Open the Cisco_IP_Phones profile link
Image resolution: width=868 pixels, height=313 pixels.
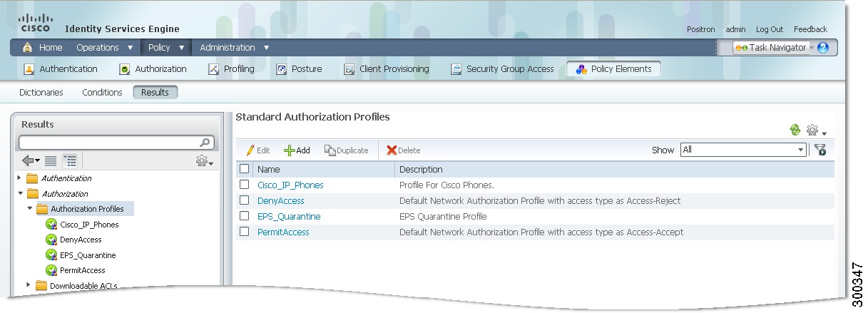(290, 185)
